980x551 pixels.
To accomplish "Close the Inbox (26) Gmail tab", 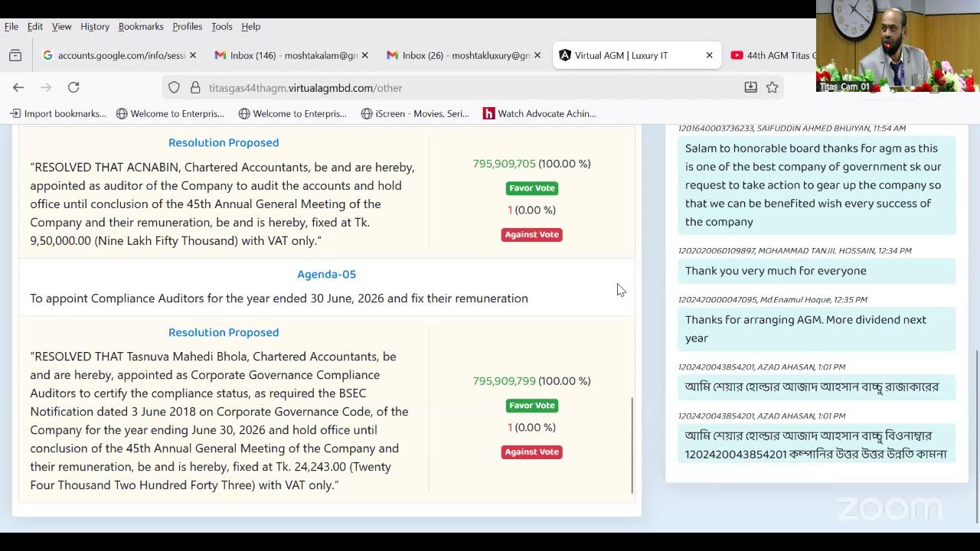I will [x=537, y=55].
